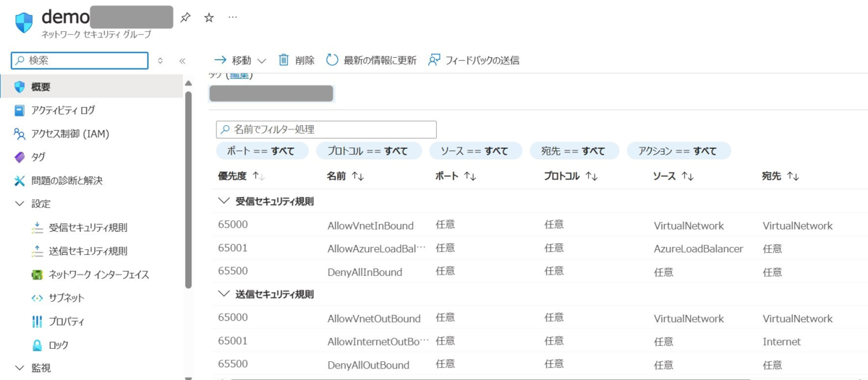
Task: Open the DenyAllInBound rule
Action: point(365,272)
